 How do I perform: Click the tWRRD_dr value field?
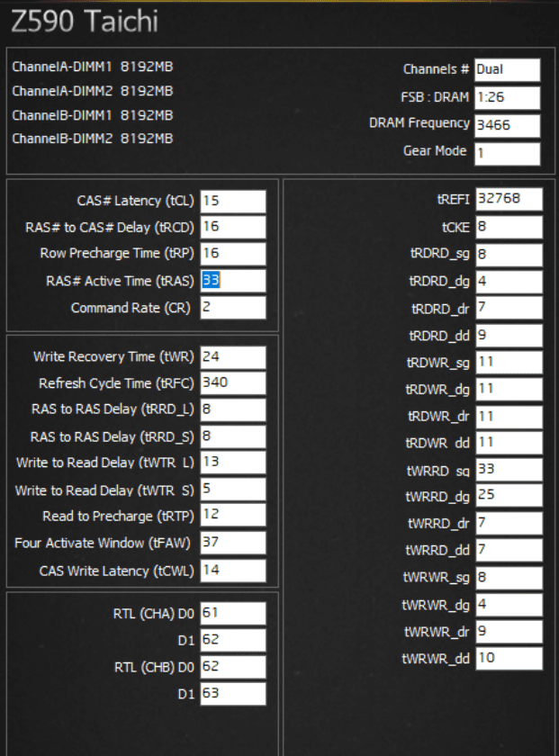509,523
